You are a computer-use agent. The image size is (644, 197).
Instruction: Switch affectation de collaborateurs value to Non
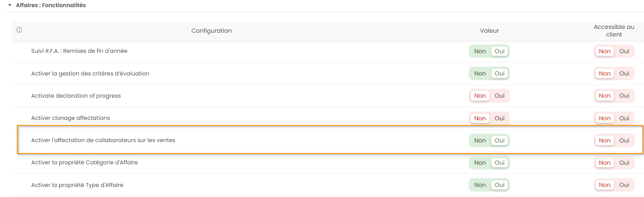click(x=480, y=140)
